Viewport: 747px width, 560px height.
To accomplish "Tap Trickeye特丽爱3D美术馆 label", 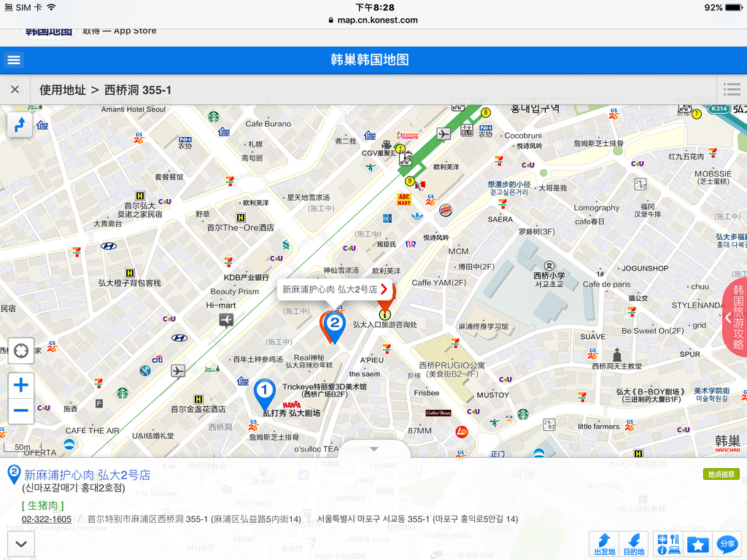I will point(325,390).
